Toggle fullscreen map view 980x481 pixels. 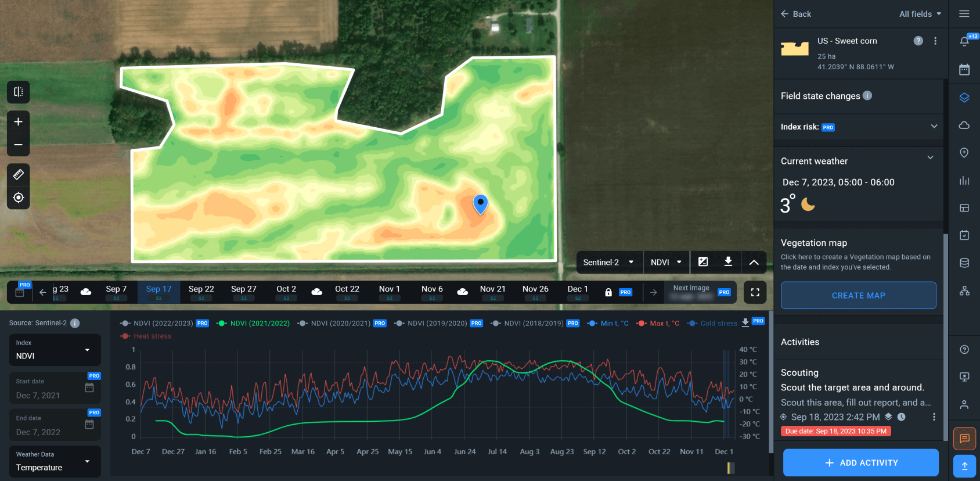755,292
